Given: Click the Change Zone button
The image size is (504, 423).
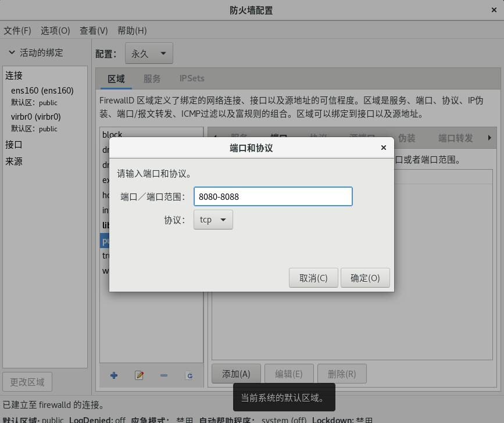Looking at the screenshot, I should 27,382.
